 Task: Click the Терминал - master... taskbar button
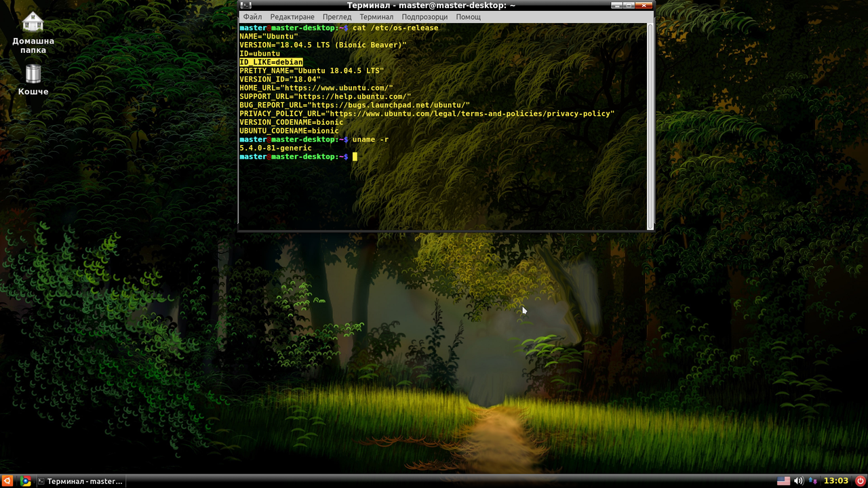[x=80, y=481]
